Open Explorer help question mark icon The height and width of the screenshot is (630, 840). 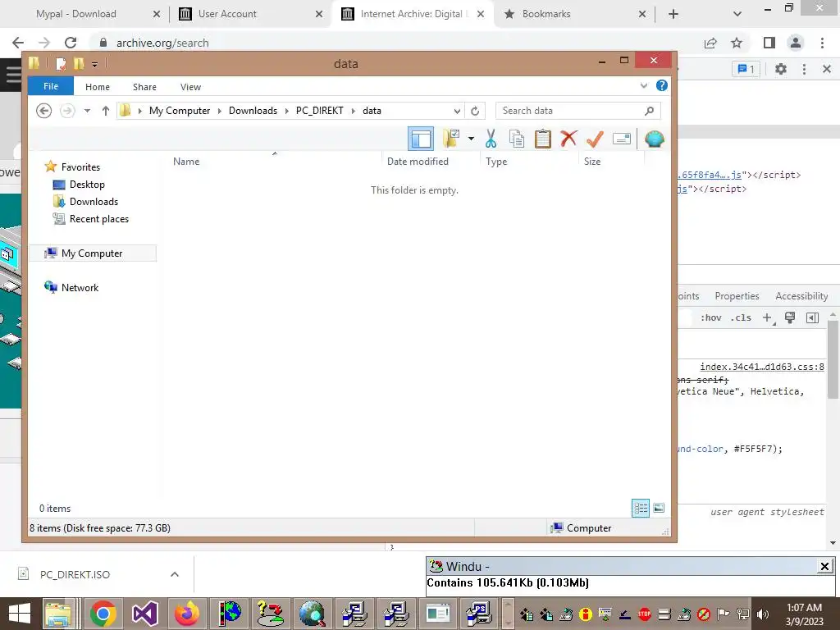[x=662, y=85]
